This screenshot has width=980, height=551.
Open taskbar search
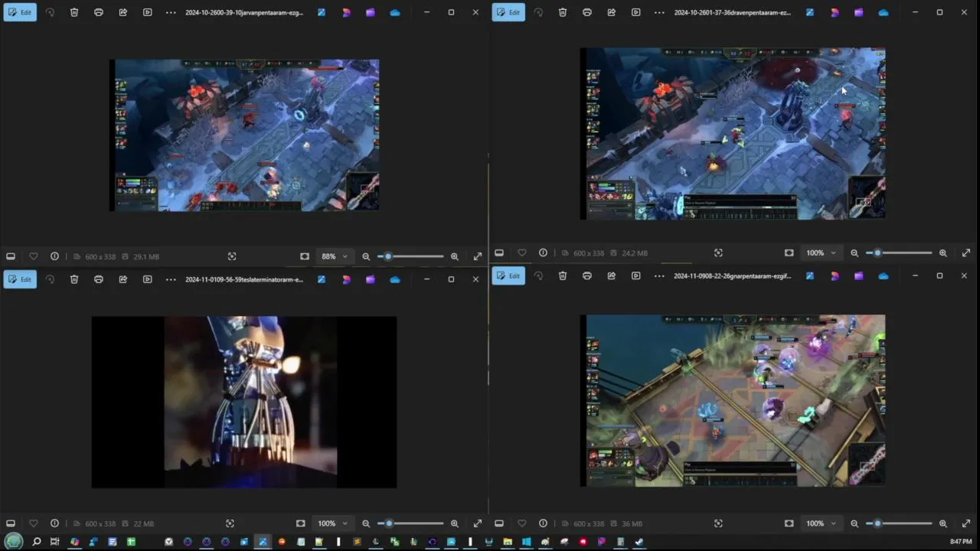point(36,542)
